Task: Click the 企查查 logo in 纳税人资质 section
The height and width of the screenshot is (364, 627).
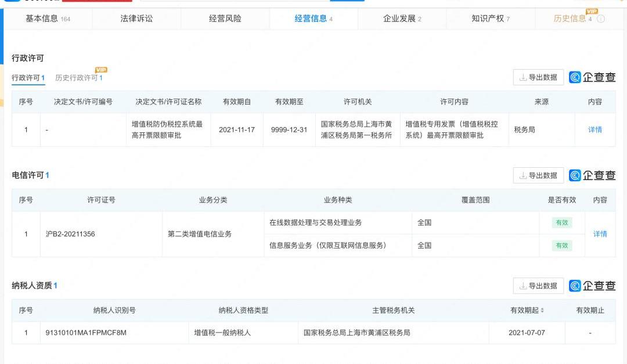Action: tap(592, 286)
